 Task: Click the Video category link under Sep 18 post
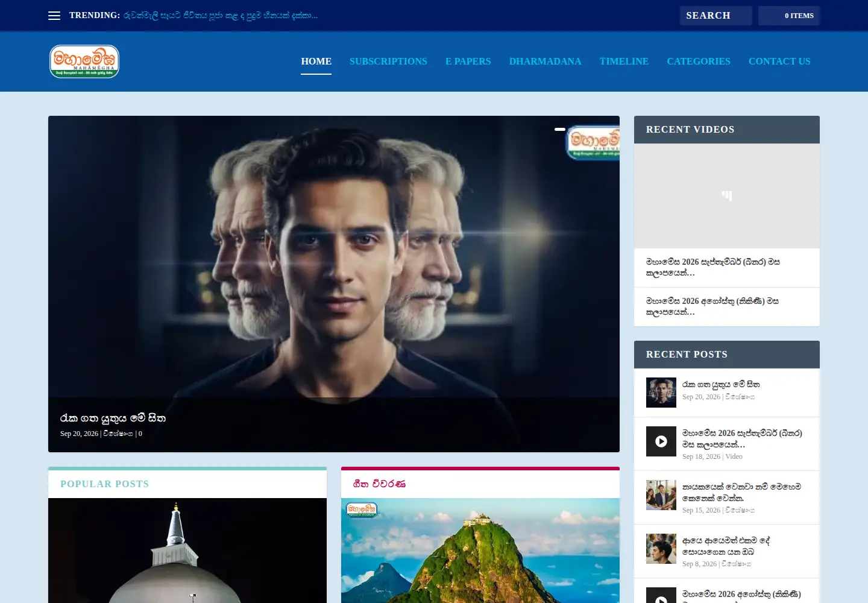coord(734,456)
